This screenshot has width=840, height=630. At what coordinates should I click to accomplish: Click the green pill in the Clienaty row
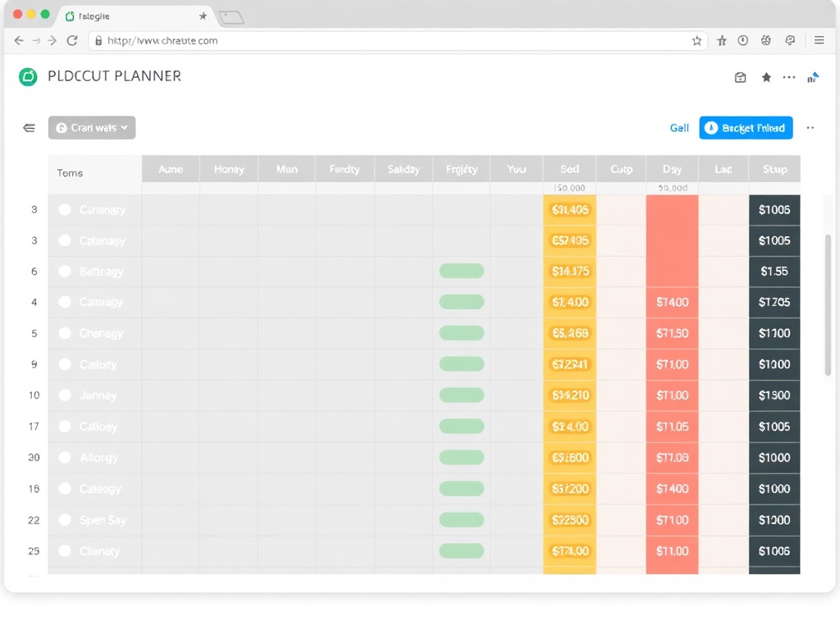tap(462, 550)
